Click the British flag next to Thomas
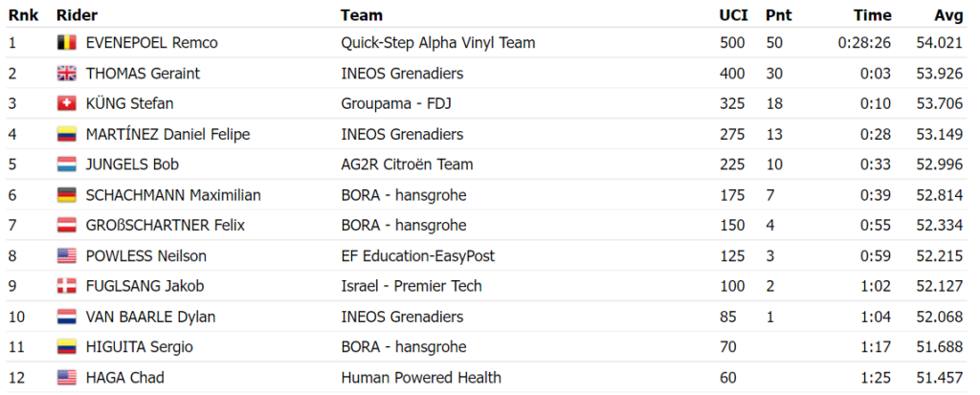The width and height of the screenshot is (980, 395). point(66,74)
